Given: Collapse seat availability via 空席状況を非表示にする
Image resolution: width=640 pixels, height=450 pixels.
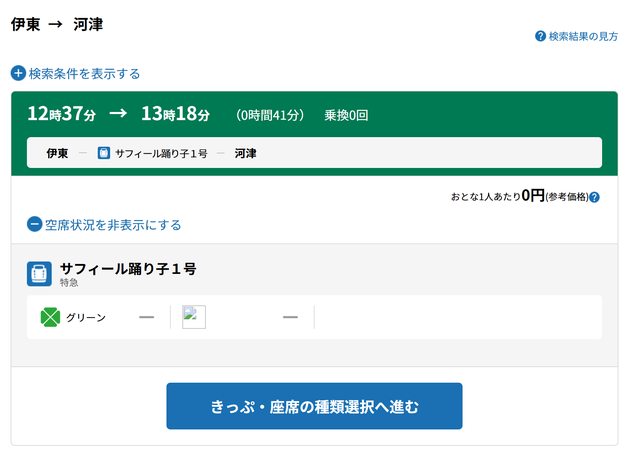Looking at the screenshot, I should pos(112,225).
